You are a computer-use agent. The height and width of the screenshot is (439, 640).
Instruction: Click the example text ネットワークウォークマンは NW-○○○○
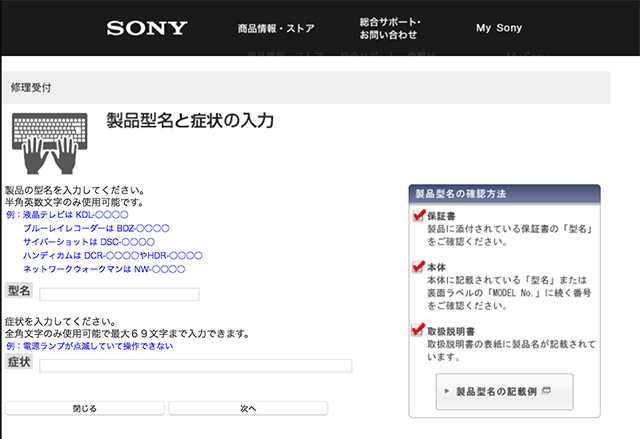tap(104, 269)
